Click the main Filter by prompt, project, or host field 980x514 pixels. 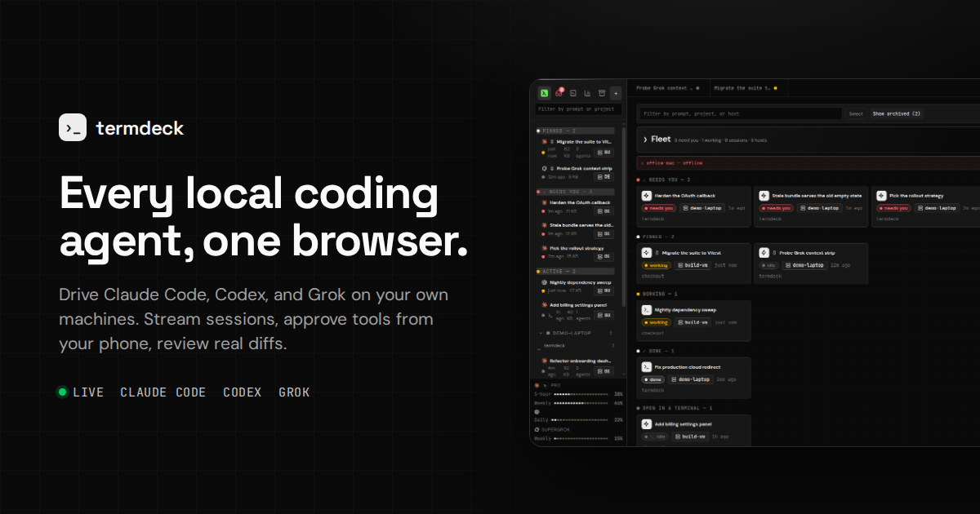click(x=740, y=114)
